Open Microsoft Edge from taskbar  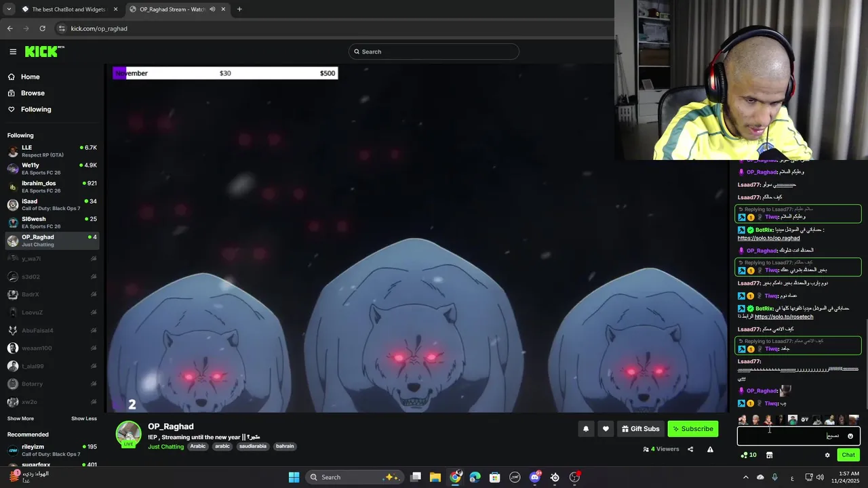pos(475,477)
